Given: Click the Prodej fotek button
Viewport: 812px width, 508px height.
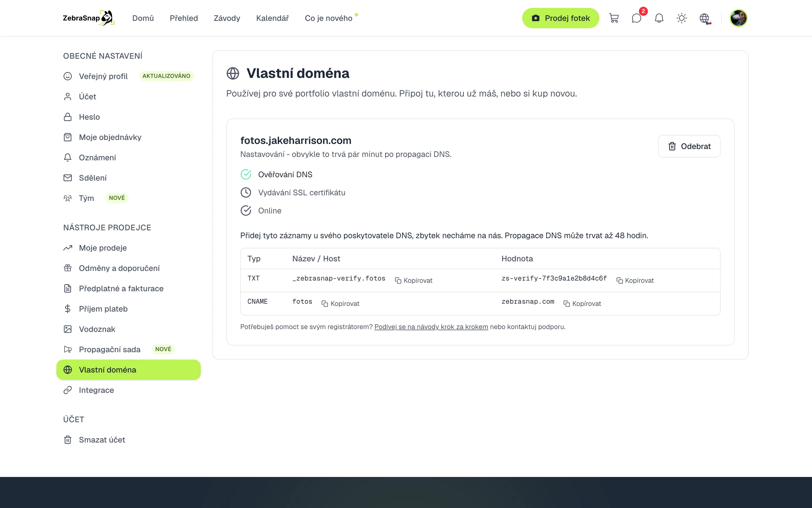Looking at the screenshot, I should pyautogui.click(x=560, y=18).
